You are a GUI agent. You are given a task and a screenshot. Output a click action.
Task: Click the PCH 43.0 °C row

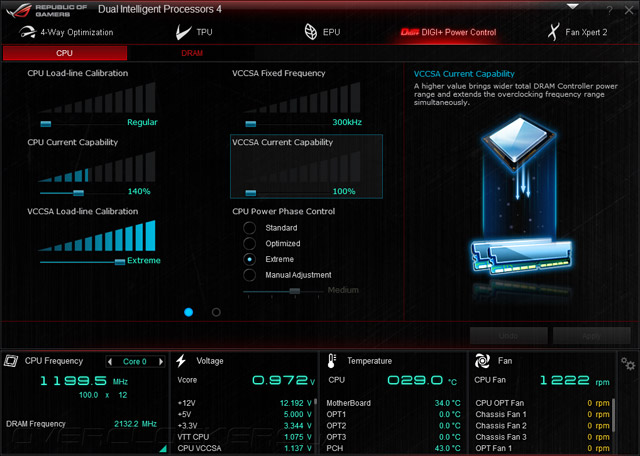(393, 448)
